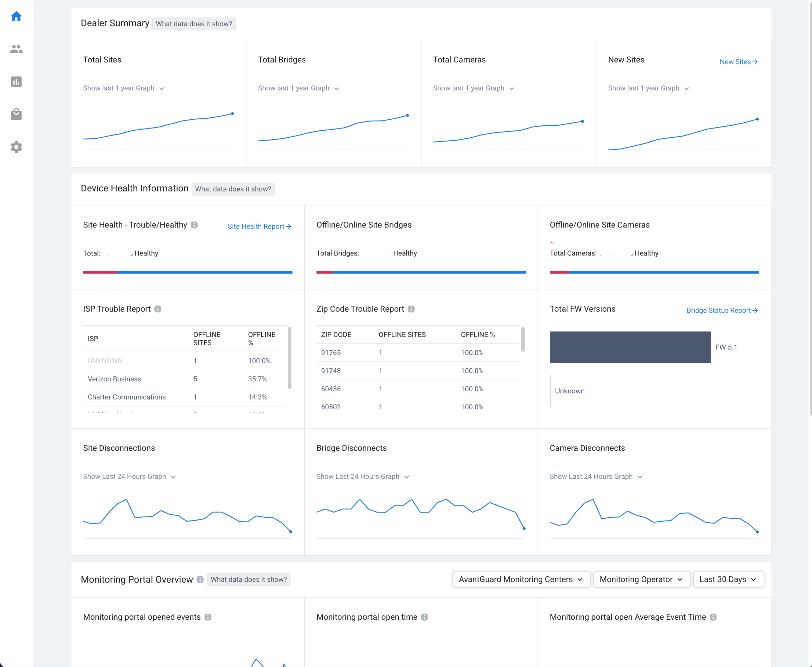The width and height of the screenshot is (812, 667).
Task: Click the FW 5.1 bar in FW Versions
Action: pos(630,347)
